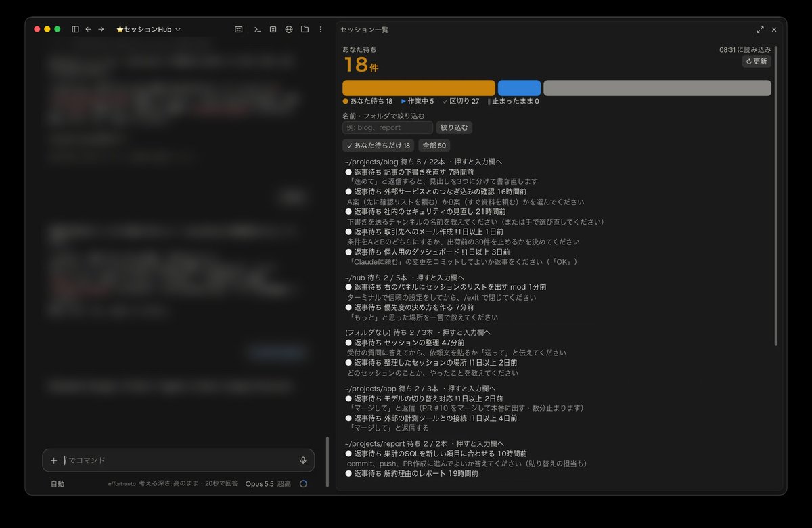Open session 優先度の決め方を作る

(x=409, y=307)
